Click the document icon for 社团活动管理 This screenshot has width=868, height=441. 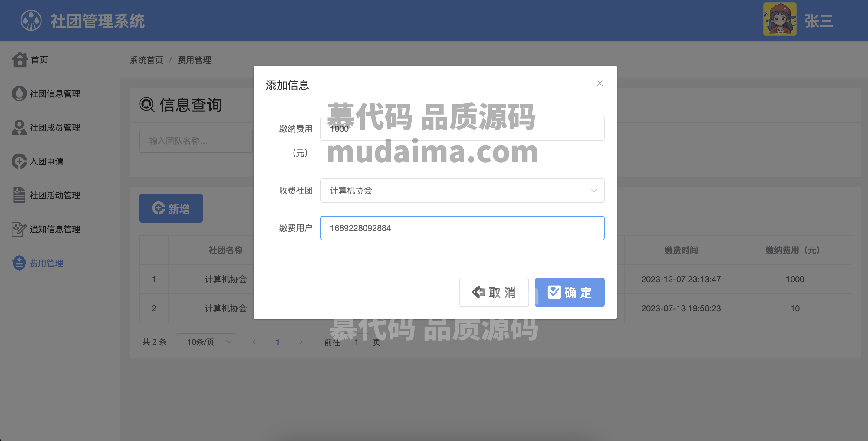19,195
